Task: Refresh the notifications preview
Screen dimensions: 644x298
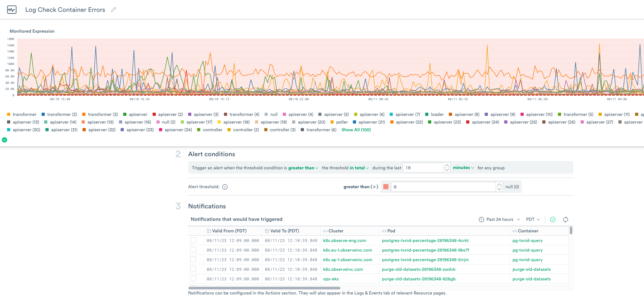Action: (566, 220)
